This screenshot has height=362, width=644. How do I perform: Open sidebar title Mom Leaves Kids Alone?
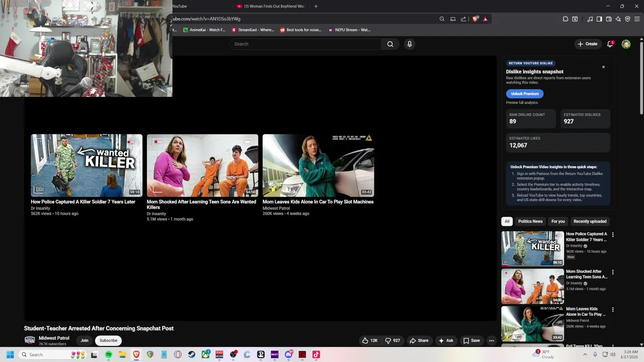586,312
